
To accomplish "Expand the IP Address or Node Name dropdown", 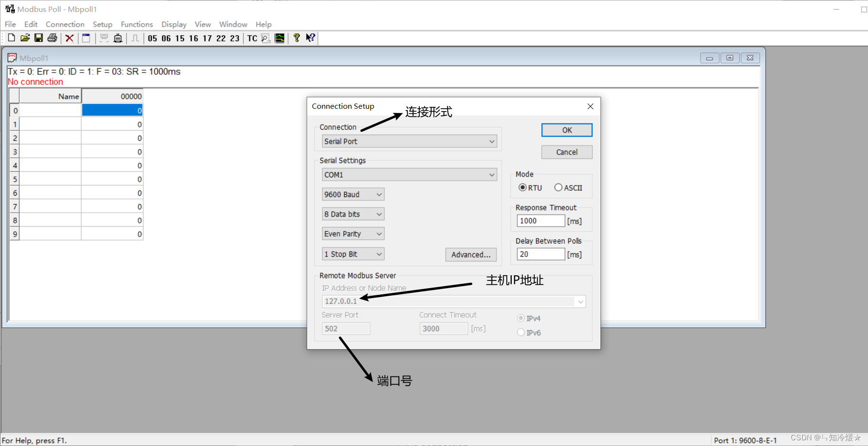I will (580, 301).
